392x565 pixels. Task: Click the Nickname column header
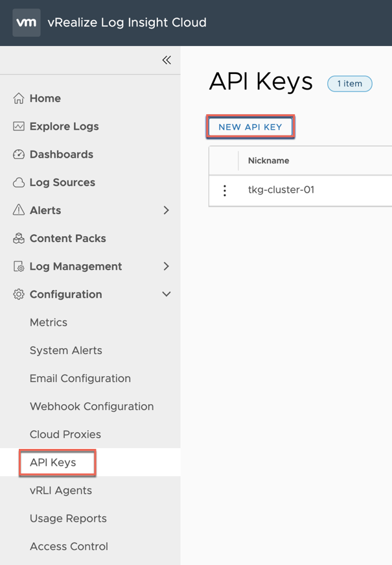tap(268, 161)
